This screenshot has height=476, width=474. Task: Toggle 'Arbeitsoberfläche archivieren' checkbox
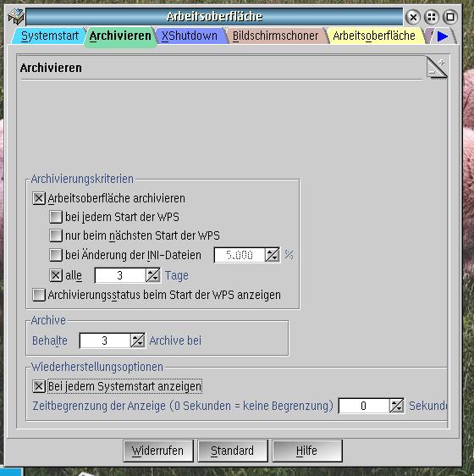pyautogui.click(x=39, y=198)
